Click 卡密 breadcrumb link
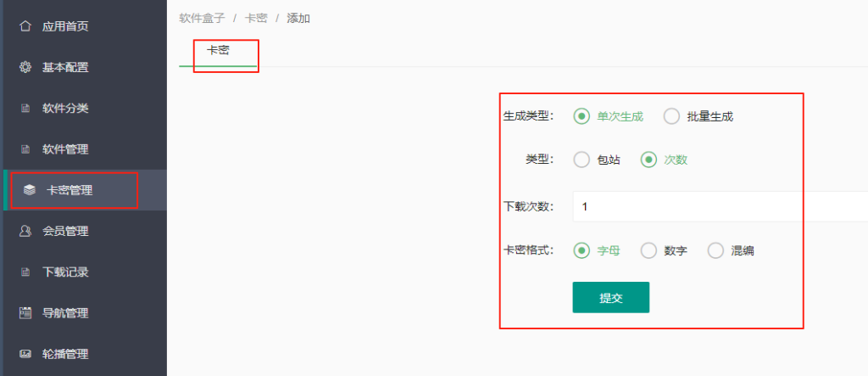 256,19
